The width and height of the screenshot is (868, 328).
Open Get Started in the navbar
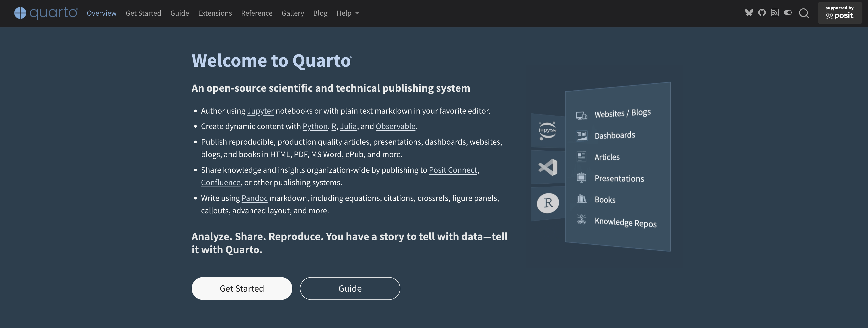coord(143,13)
